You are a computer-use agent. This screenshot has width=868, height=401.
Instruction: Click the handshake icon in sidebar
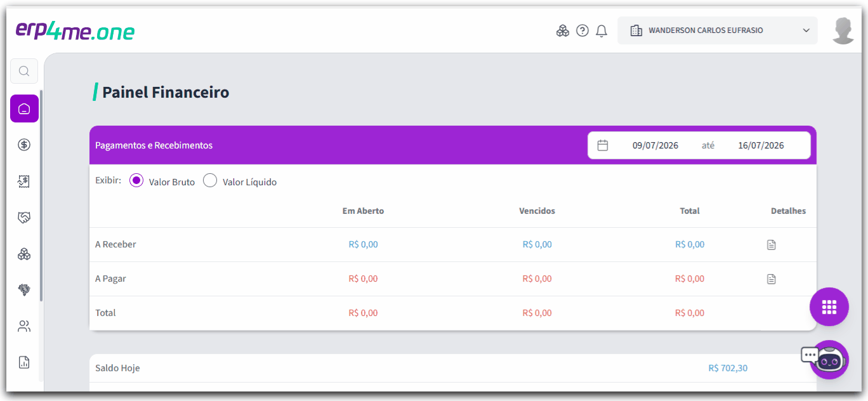24,218
